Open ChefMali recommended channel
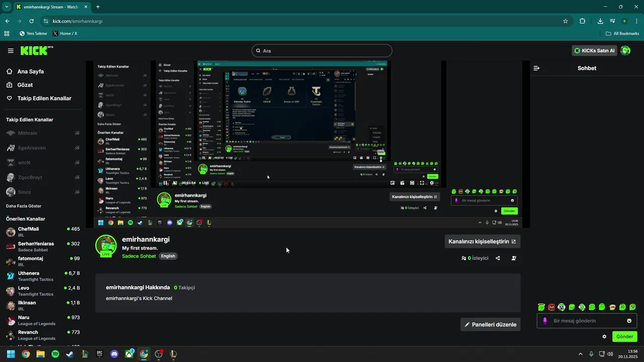 (x=43, y=232)
